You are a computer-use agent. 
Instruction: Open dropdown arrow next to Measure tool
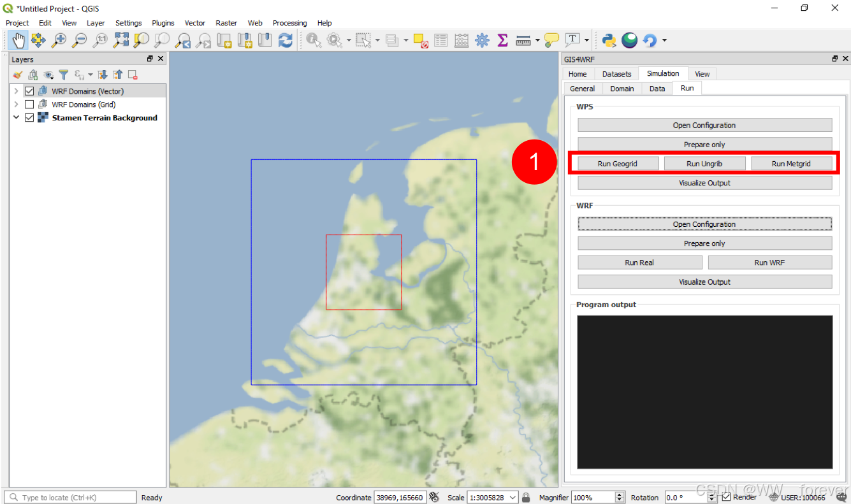point(537,40)
